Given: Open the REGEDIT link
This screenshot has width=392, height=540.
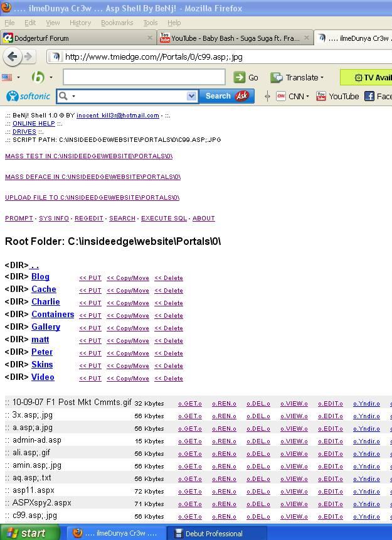Looking at the screenshot, I should (x=89, y=219).
